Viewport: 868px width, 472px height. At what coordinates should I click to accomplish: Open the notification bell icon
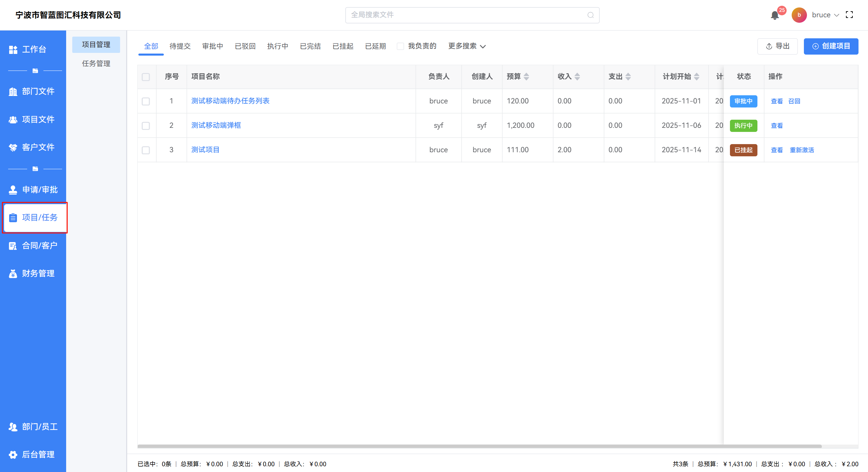coord(774,15)
